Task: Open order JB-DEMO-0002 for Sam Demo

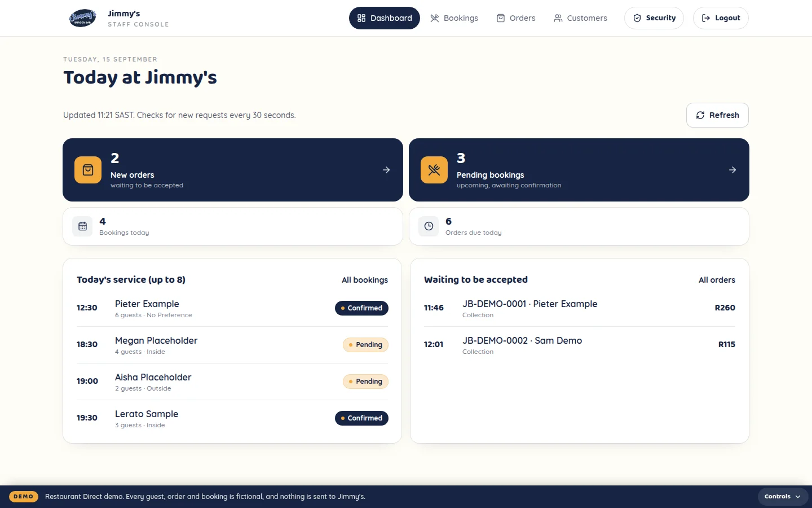Action: (x=580, y=345)
